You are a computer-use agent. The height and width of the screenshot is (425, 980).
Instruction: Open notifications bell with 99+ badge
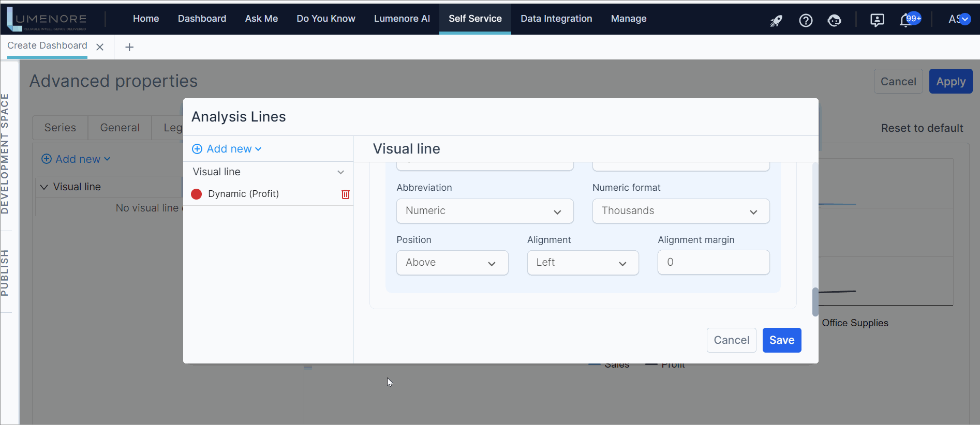pyautogui.click(x=907, y=21)
